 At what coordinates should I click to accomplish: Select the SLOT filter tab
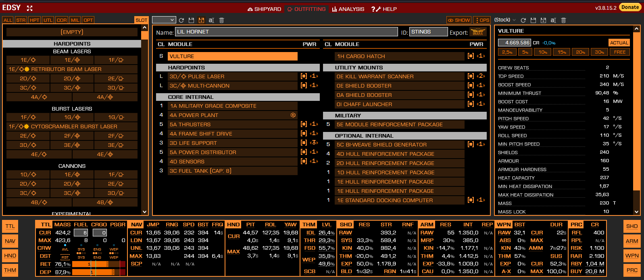click(141, 20)
